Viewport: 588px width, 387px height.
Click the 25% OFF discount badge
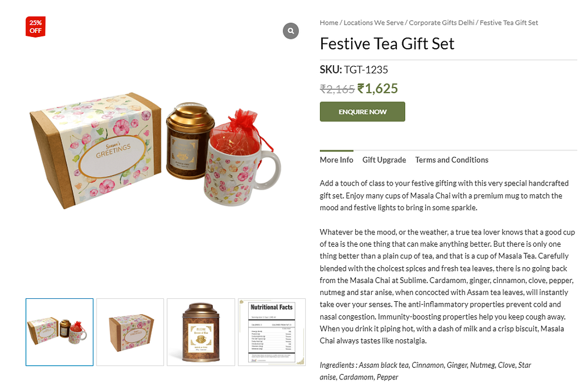[36, 26]
